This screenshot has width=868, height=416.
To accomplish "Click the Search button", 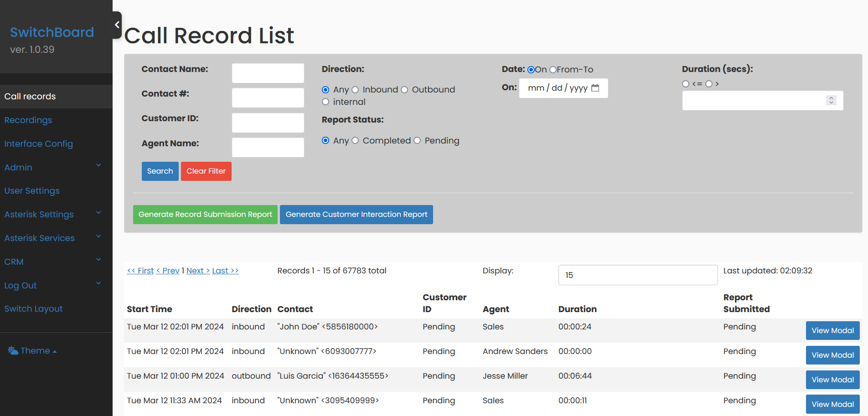I will tap(160, 171).
